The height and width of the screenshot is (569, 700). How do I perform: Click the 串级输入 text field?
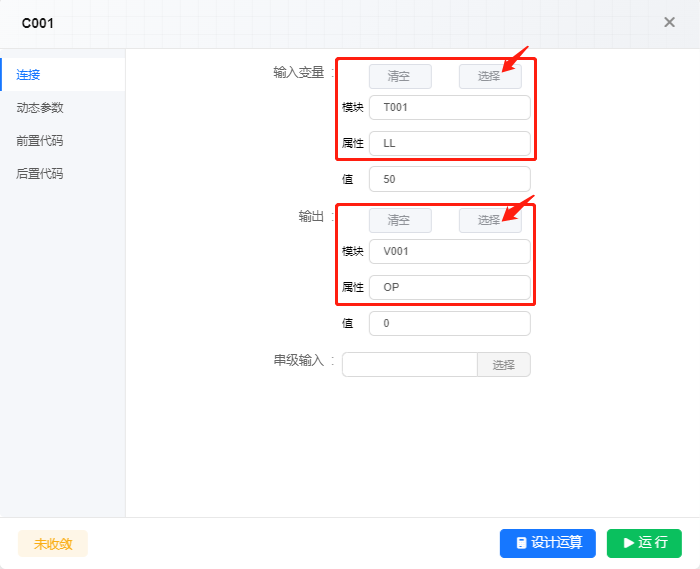click(410, 365)
